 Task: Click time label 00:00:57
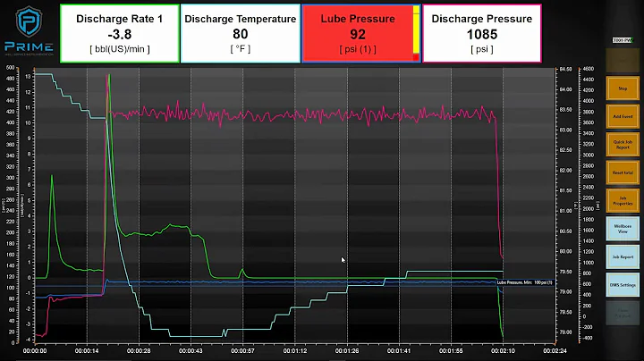[242, 351]
